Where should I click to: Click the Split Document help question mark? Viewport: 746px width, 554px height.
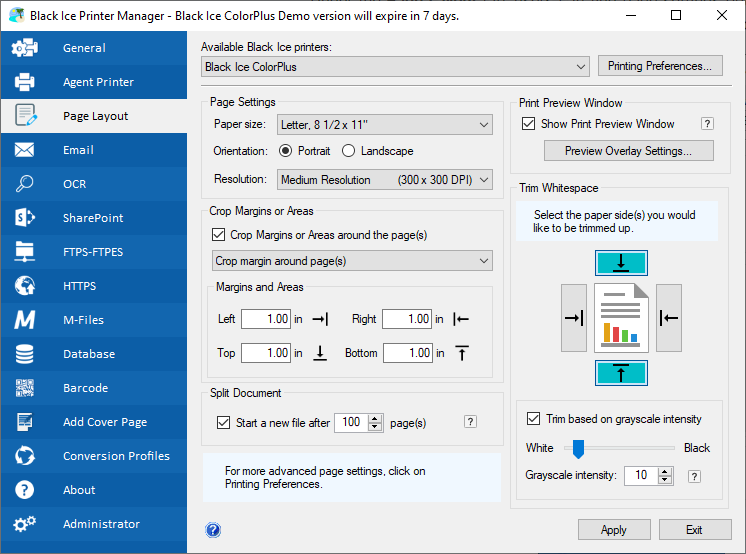[x=470, y=423]
